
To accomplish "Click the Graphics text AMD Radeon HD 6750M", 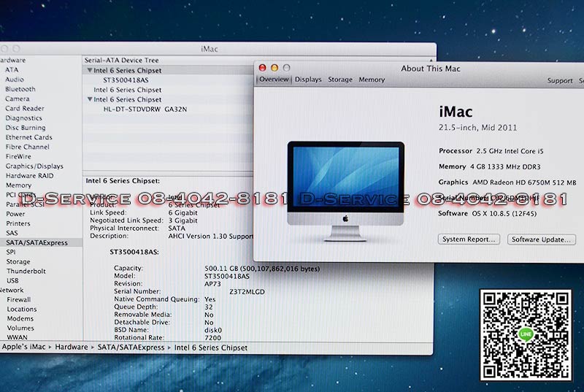I will pos(524,182).
